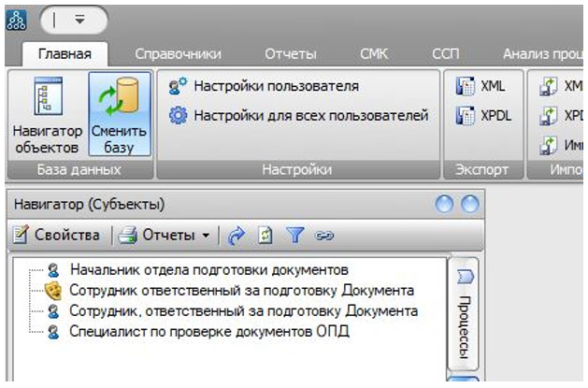Open the quick access toolbar dropdown arrow
Image resolution: width=588 pixels, height=388 pixels.
pyautogui.click(x=79, y=19)
